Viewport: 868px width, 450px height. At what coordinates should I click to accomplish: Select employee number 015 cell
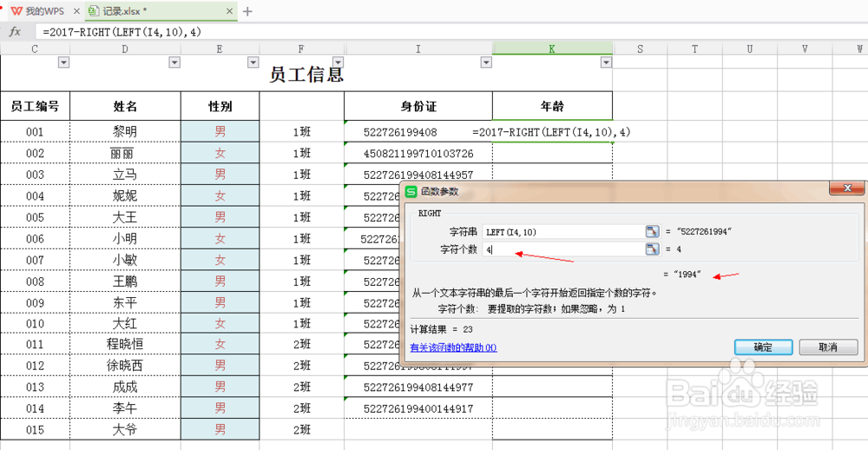click(35, 429)
